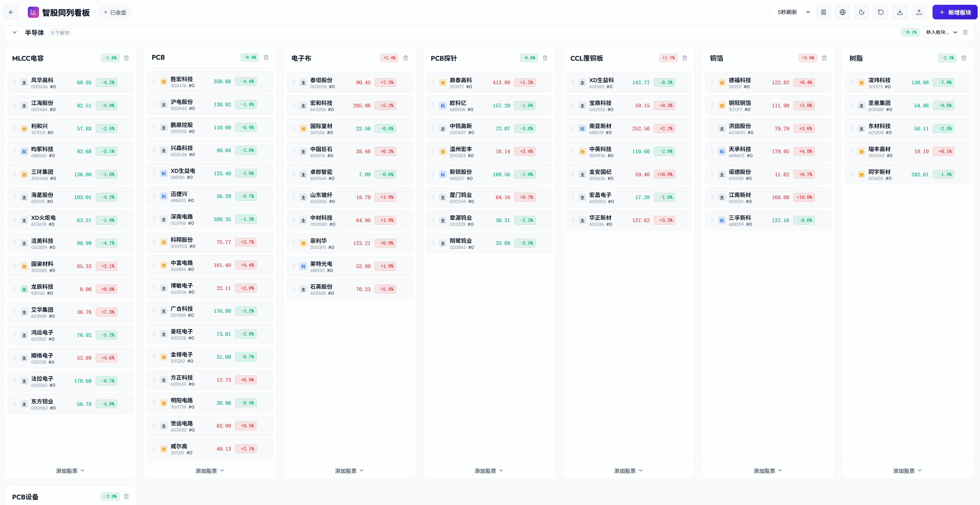
Task: Click the 北 market badge of 龙辰科技
Action: 24,289
